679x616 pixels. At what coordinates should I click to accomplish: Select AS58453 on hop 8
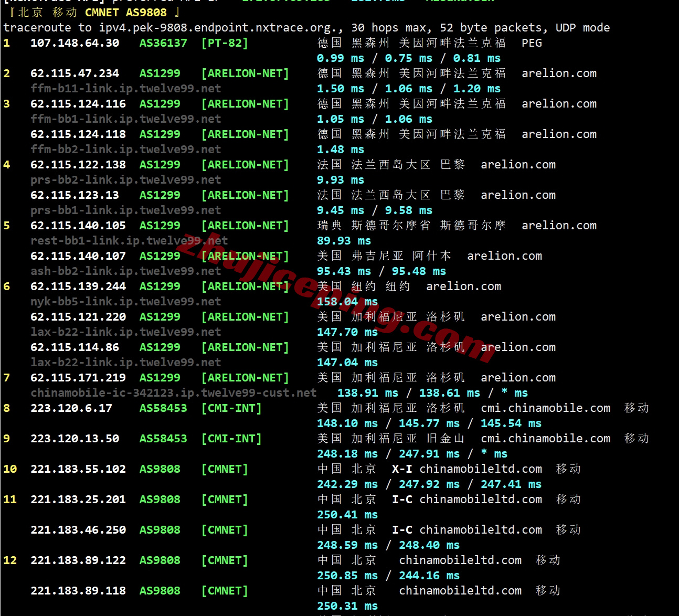(163, 408)
